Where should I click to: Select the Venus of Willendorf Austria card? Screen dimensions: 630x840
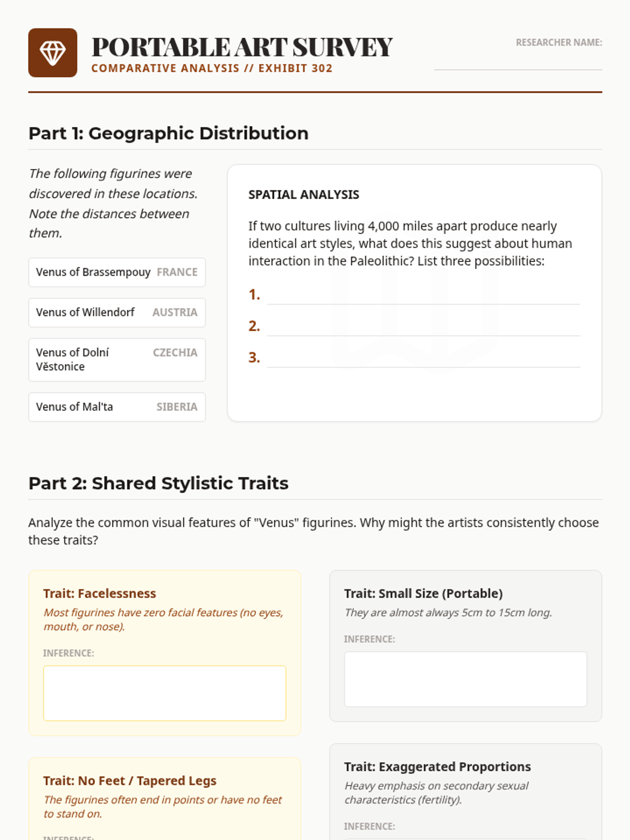(x=117, y=312)
